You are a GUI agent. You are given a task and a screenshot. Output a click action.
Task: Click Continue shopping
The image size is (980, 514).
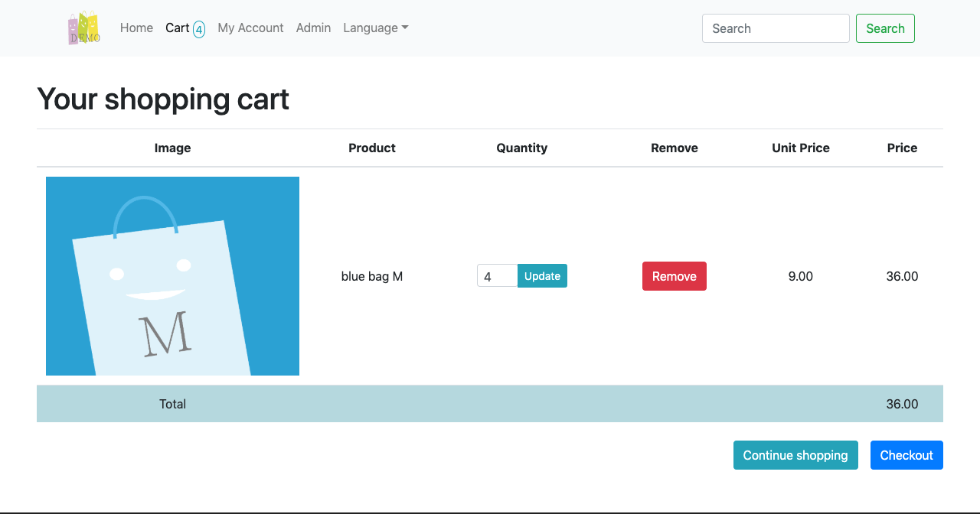pyautogui.click(x=795, y=454)
